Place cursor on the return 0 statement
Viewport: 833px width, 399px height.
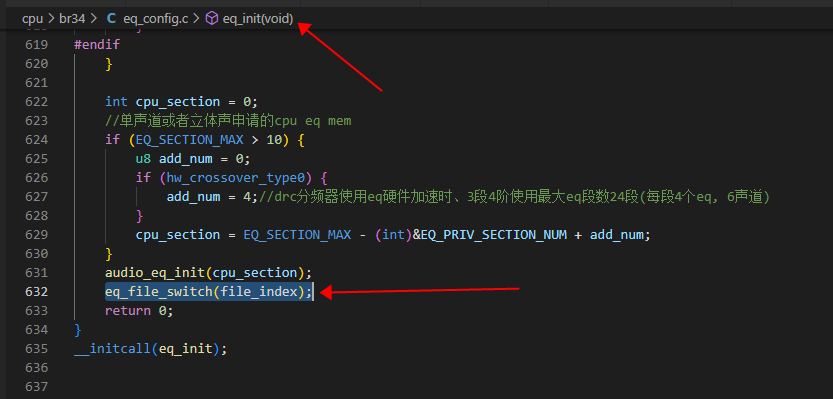[x=139, y=311]
